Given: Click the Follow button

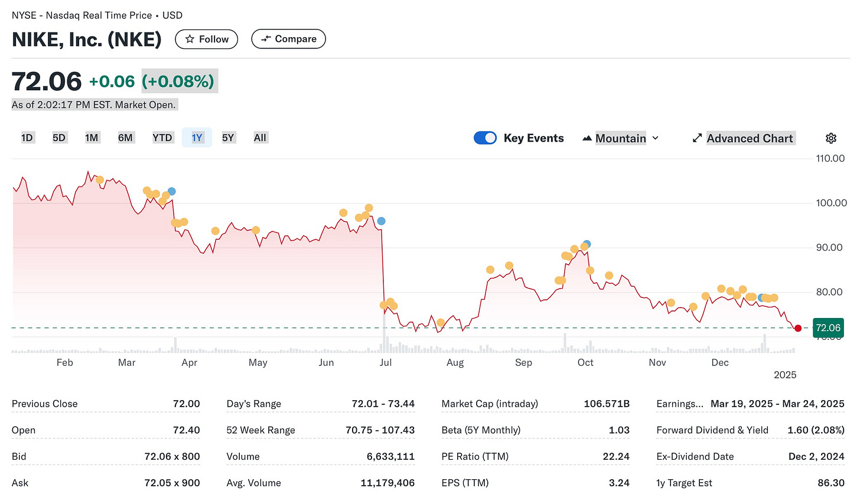Looking at the screenshot, I should coord(206,39).
